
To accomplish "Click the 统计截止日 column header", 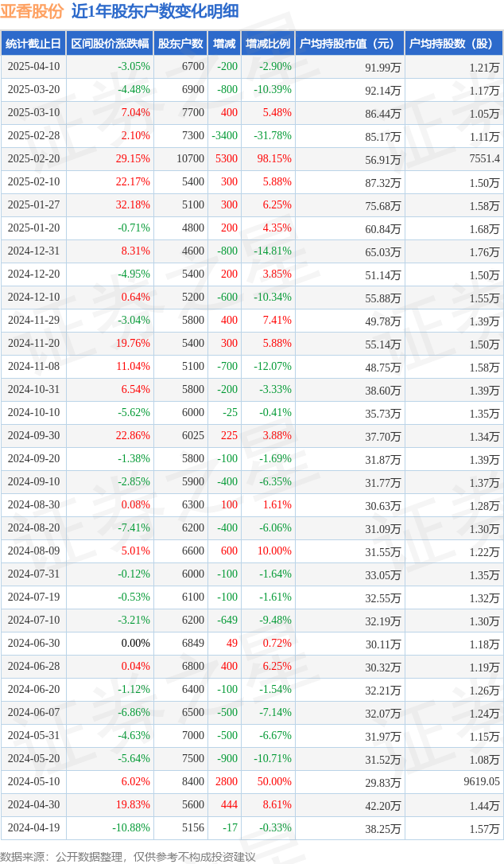I will click(33, 44).
